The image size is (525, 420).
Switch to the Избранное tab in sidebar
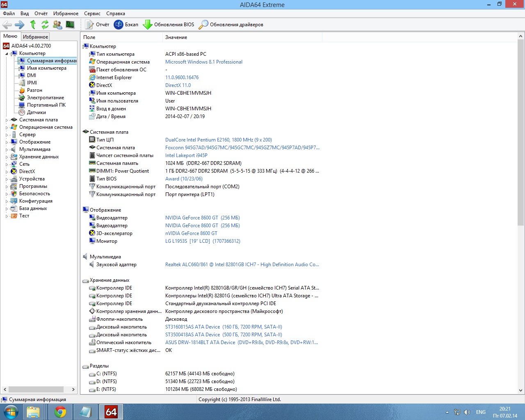35,37
